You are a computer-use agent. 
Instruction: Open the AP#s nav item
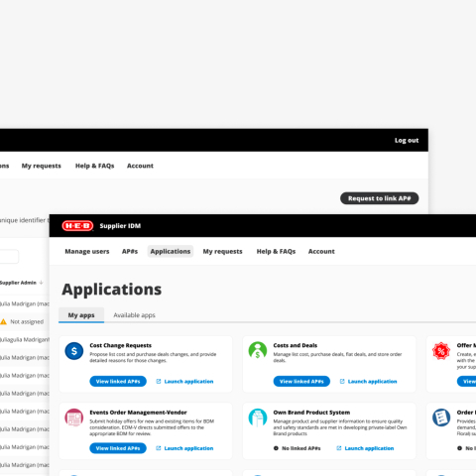click(x=130, y=252)
